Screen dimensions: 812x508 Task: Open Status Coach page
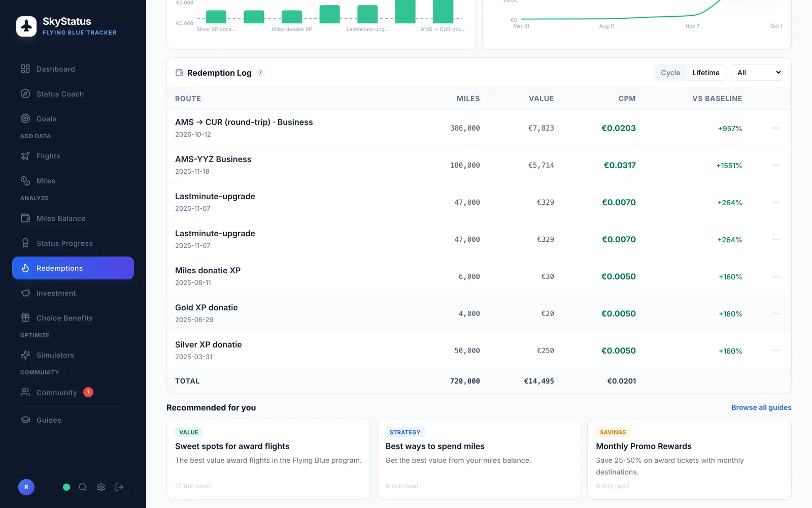click(73, 94)
